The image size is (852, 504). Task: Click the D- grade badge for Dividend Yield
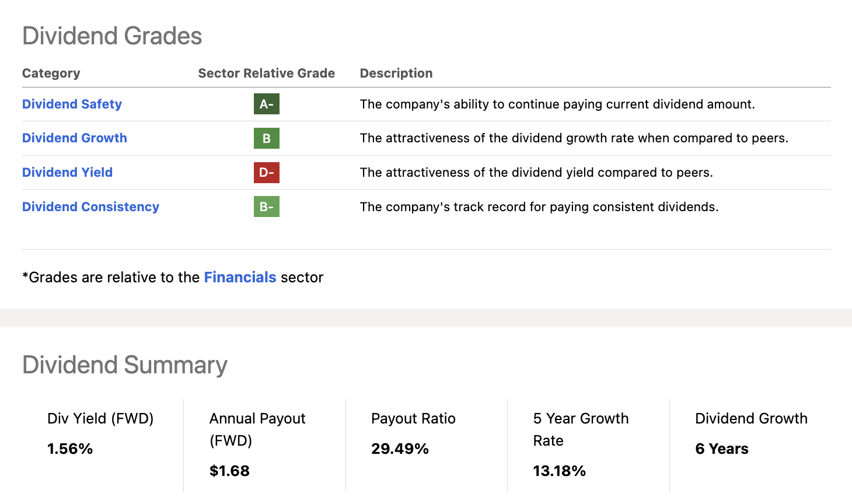[x=267, y=172]
